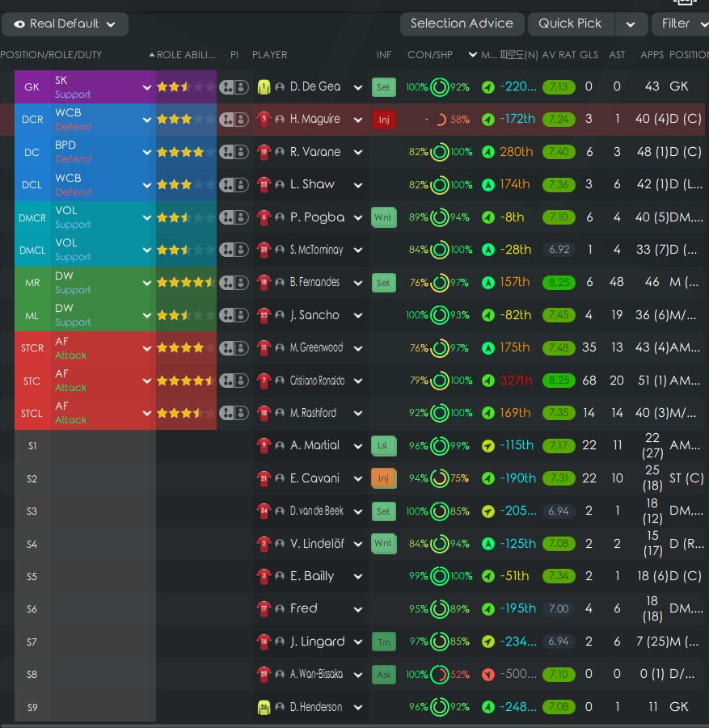This screenshot has width=709, height=728.
Task: Click the Set badge for D. van de Beek
Action: (384, 511)
